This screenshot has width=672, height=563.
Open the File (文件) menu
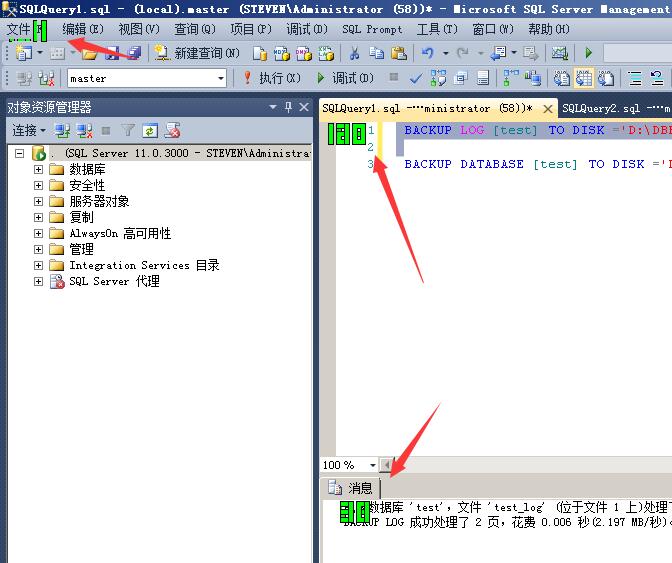[x=27, y=30]
